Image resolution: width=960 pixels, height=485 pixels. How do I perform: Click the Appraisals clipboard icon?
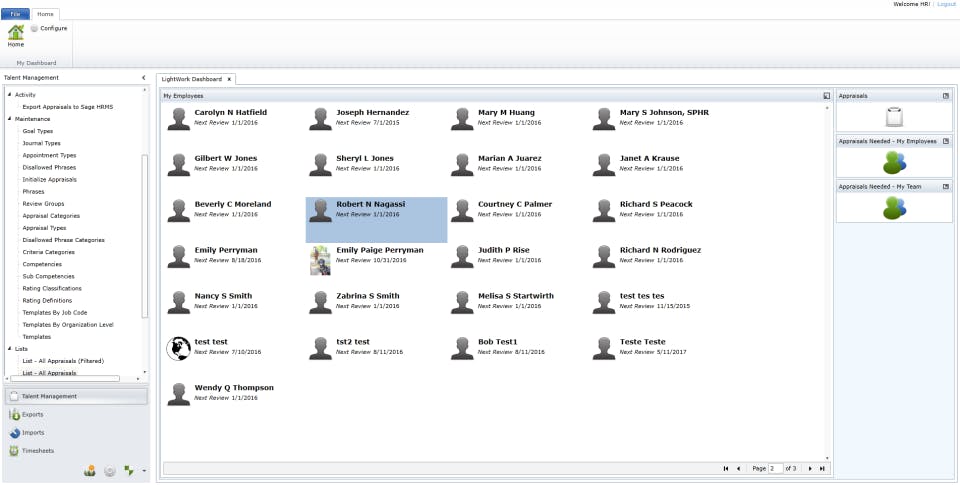coord(894,117)
